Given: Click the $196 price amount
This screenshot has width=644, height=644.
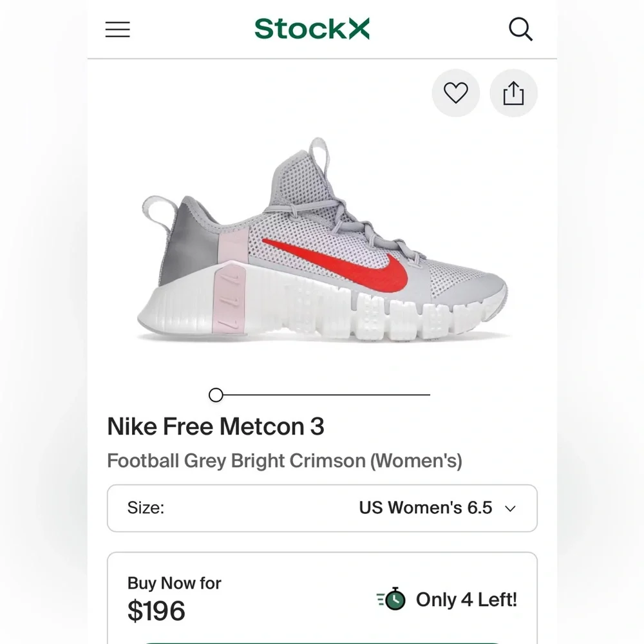Looking at the screenshot, I should (156, 611).
